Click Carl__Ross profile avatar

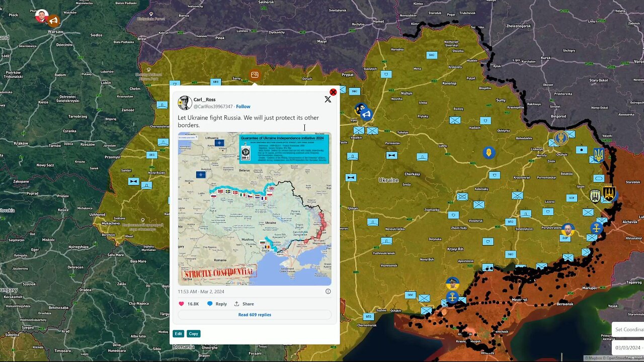click(185, 103)
